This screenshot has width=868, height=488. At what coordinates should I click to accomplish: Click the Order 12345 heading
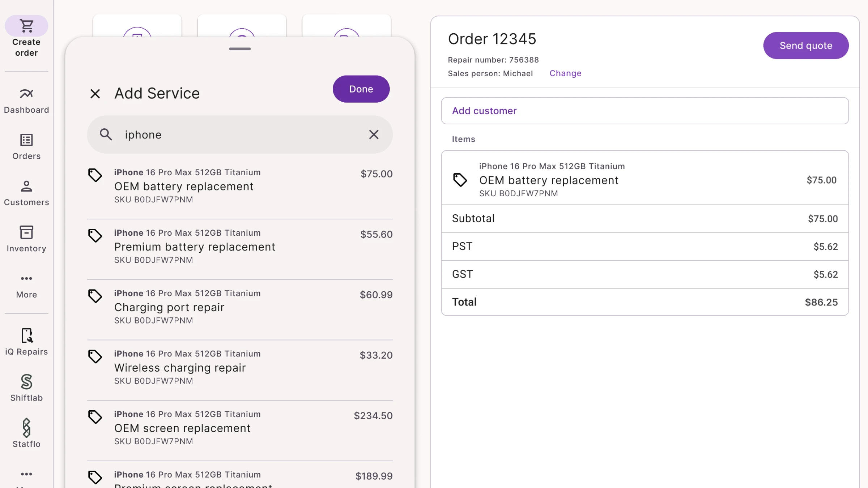point(492,39)
